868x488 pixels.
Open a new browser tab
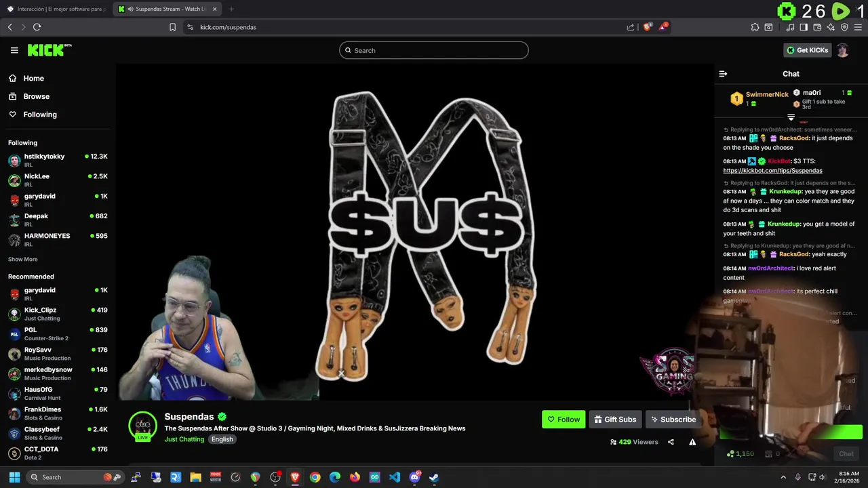coord(231,9)
